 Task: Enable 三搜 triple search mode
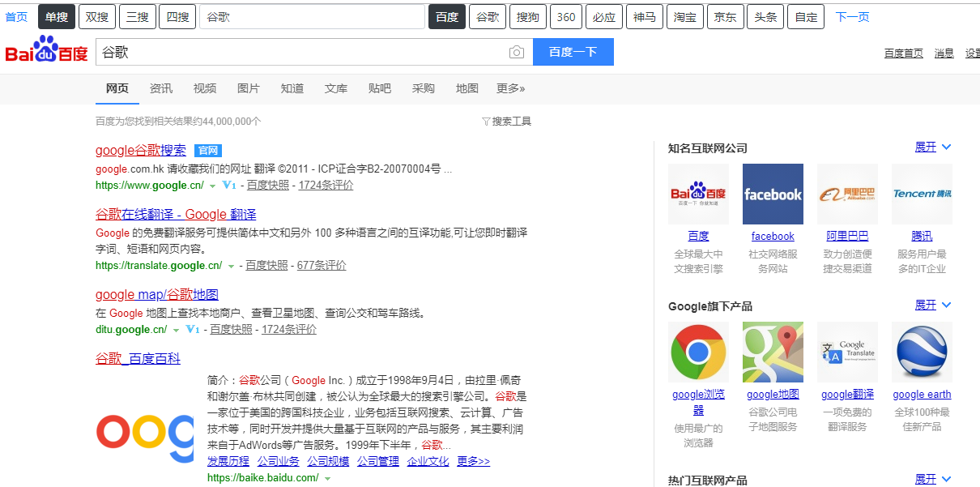click(138, 16)
